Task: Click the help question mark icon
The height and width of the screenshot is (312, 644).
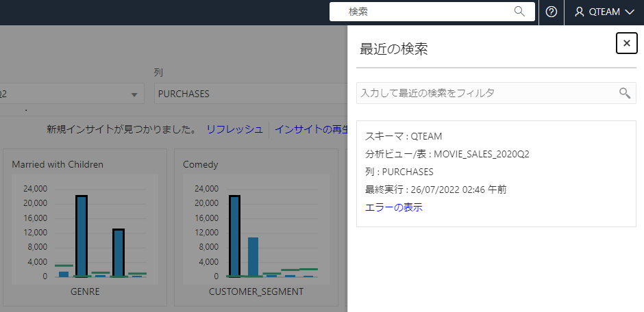Action: [552, 12]
